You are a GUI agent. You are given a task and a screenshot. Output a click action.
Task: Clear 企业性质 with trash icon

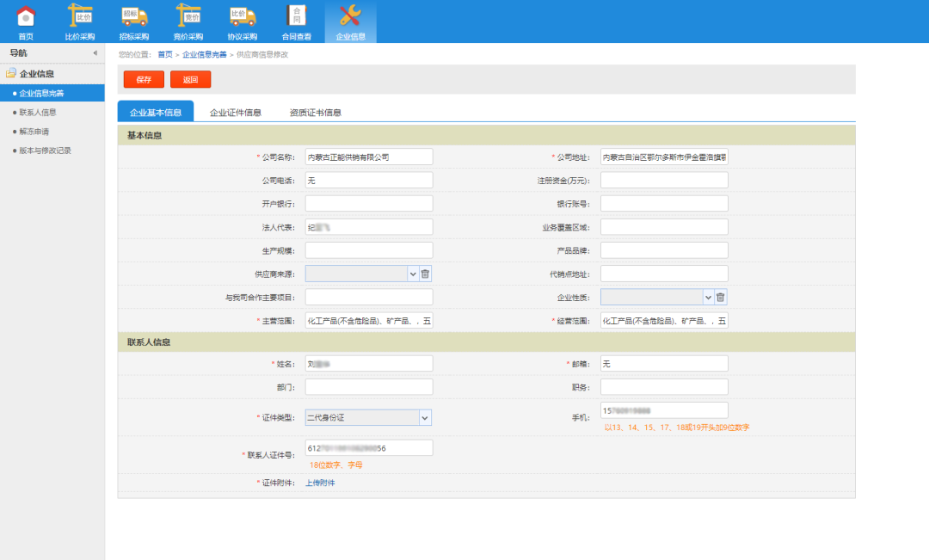click(721, 297)
